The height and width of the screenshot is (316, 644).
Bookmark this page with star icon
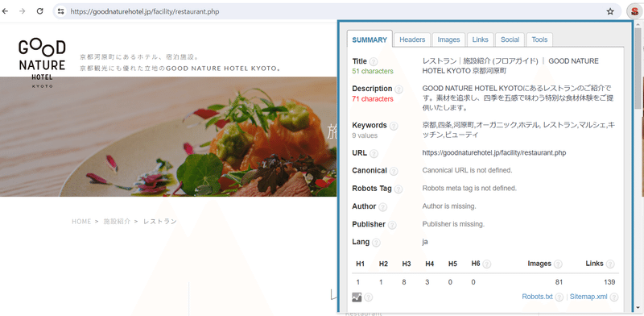click(610, 11)
